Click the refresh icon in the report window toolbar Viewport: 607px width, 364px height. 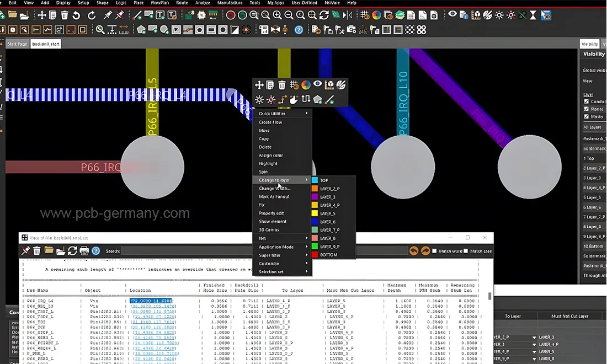72,251
